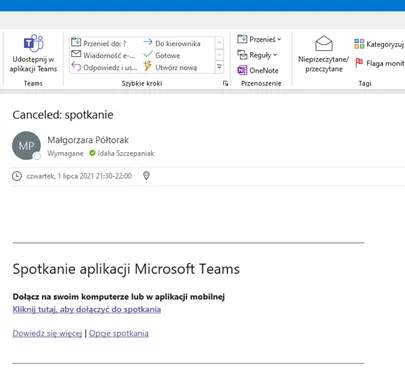Image resolution: width=405 pixels, height=378 pixels.
Task: Click the meeting time clock icon
Action: click(x=17, y=176)
